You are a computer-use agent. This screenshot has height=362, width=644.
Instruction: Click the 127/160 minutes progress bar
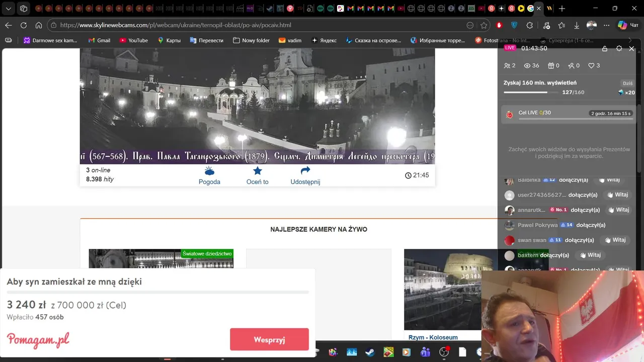click(x=531, y=93)
